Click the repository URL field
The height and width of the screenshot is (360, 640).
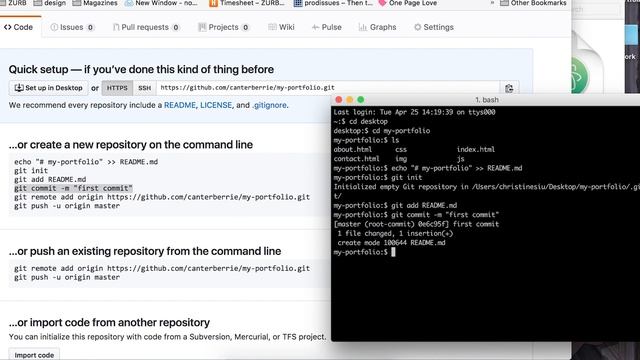point(328,88)
